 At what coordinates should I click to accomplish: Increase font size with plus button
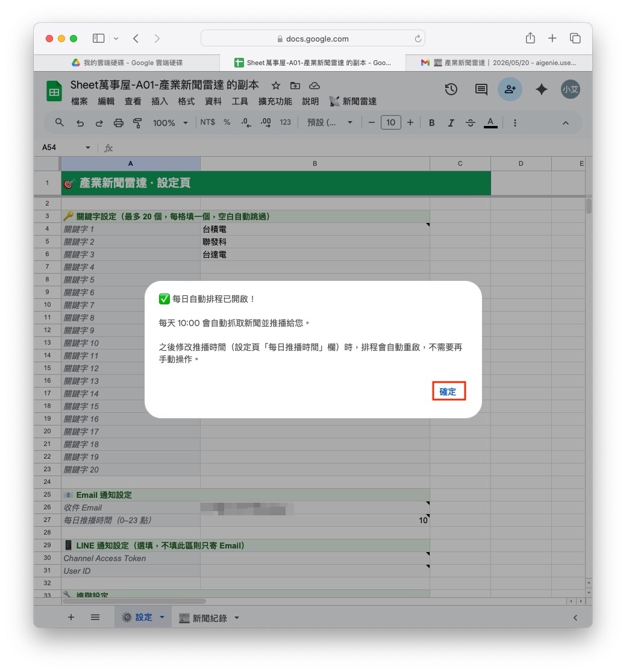(x=410, y=122)
